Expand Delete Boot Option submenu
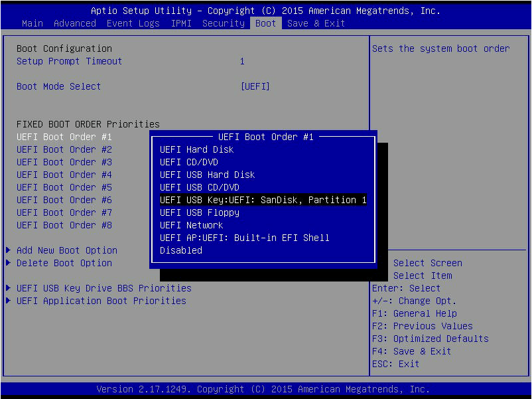 (x=64, y=263)
